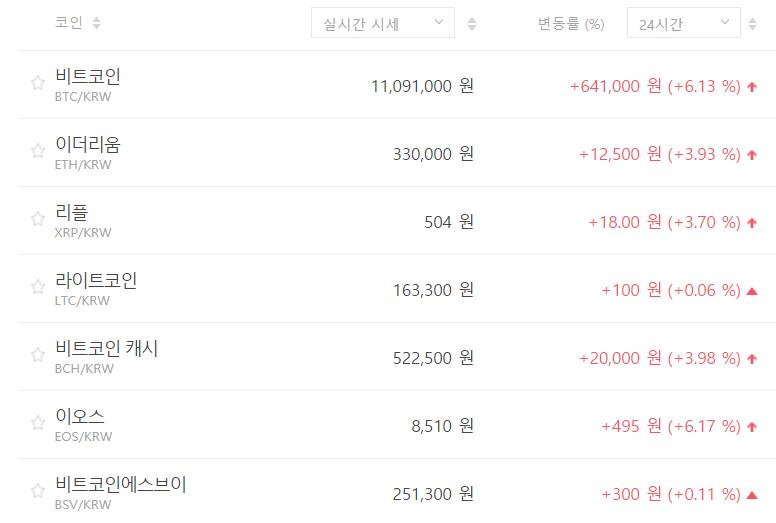
Task: Click the 이오스 price 8,510 원
Action: coord(442,426)
